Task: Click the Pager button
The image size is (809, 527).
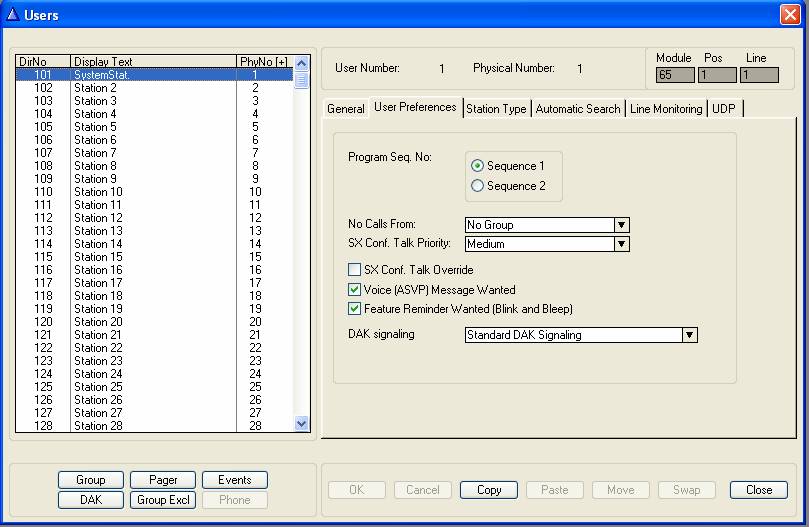Action: tap(163, 480)
